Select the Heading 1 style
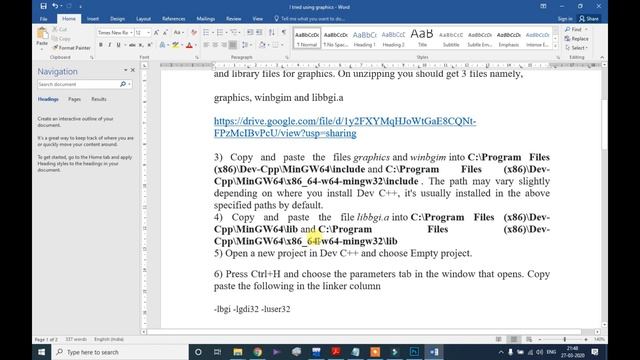640x360 pixels. (x=364, y=39)
